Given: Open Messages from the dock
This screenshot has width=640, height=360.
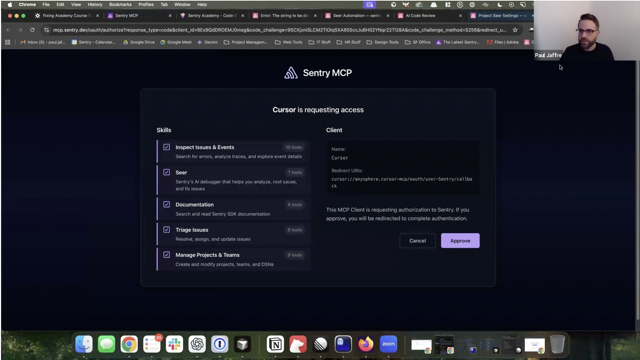Looking at the screenshot, I should pos(107,344).
